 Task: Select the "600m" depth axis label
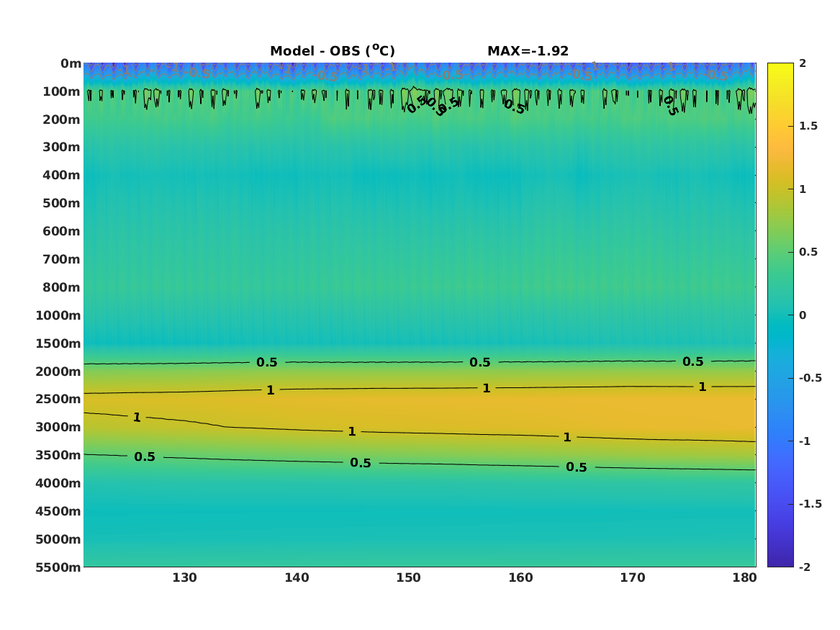(x=62, y=231)
